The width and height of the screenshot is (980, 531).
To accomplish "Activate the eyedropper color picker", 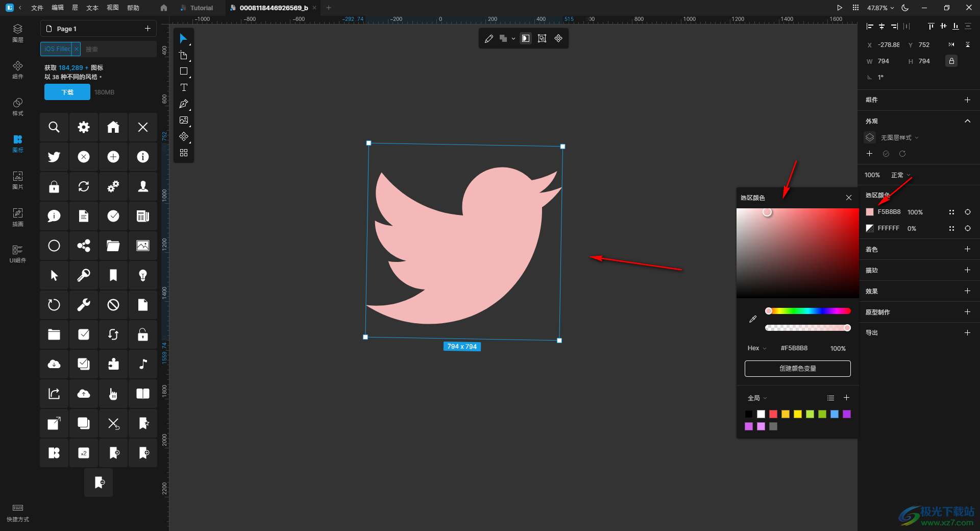I will pos(752,319).
